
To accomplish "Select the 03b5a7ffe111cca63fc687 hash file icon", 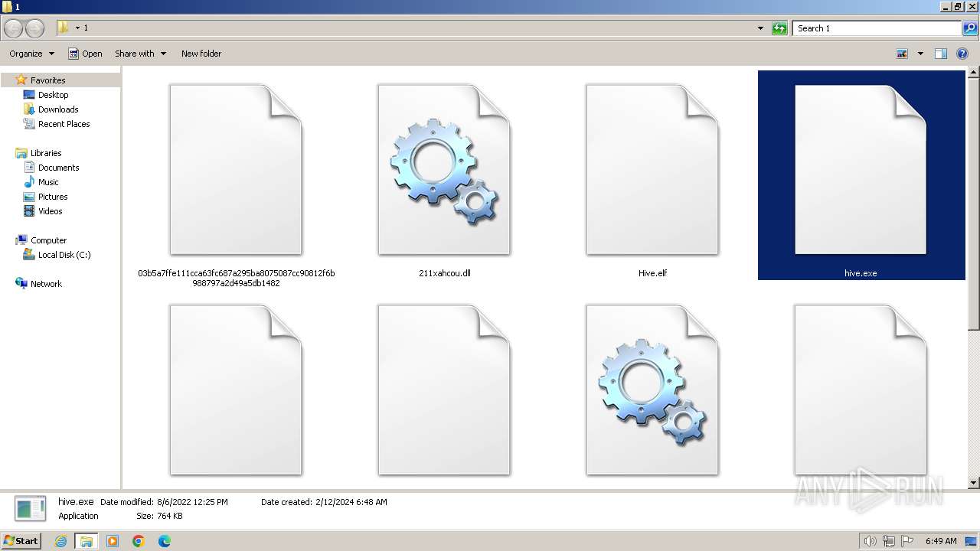I will pyautogui.click(x=236, y=170).
